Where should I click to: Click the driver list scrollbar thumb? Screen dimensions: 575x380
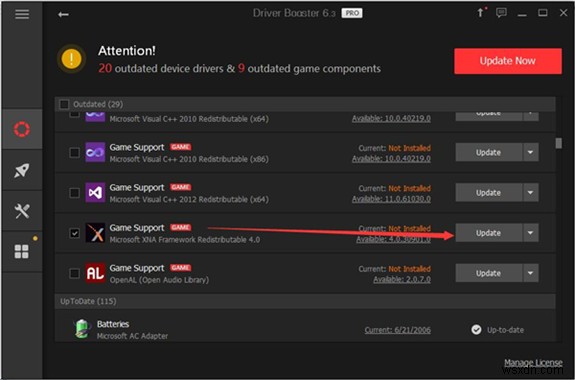558,143
